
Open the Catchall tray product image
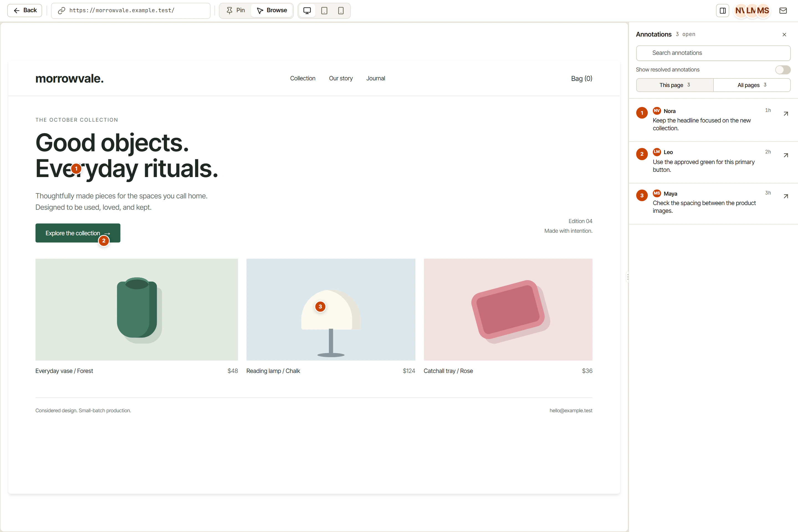(x=508, y=310)
